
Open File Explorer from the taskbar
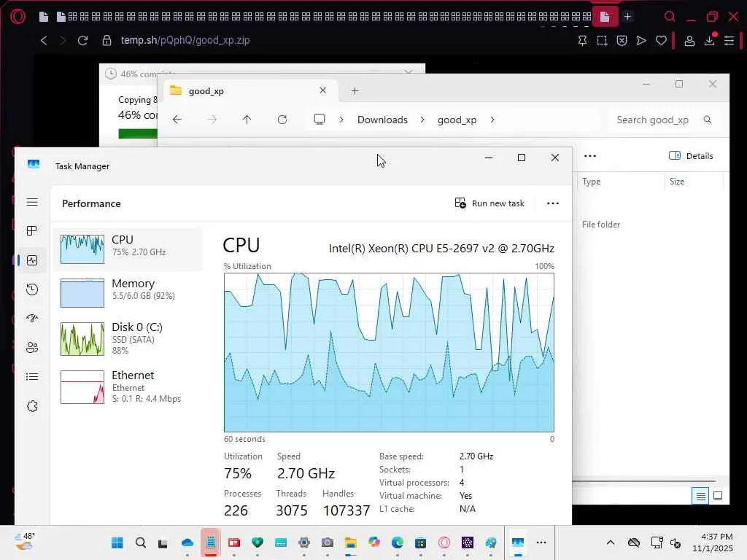coord(351,542)
